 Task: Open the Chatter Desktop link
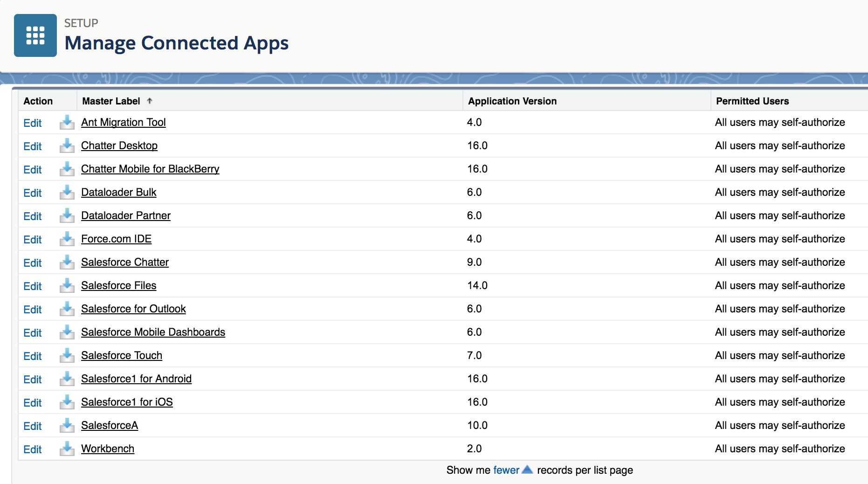(119, 145)
